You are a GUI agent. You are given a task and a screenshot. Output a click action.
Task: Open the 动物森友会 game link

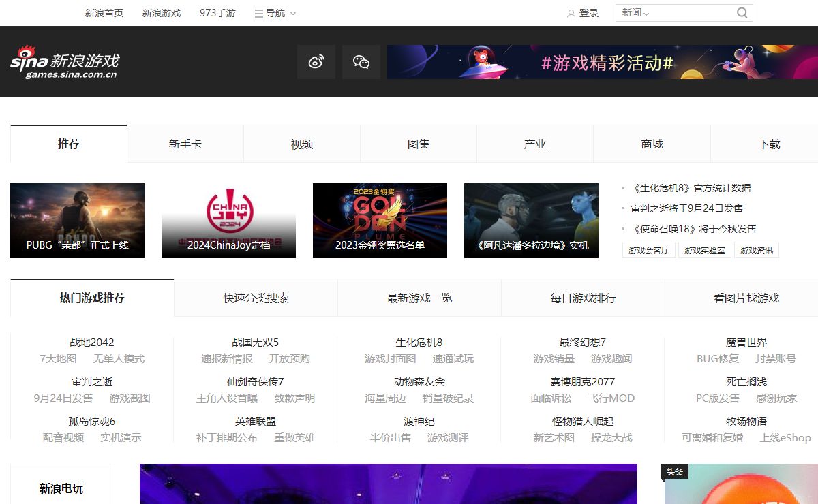click(x=419, y=381)
